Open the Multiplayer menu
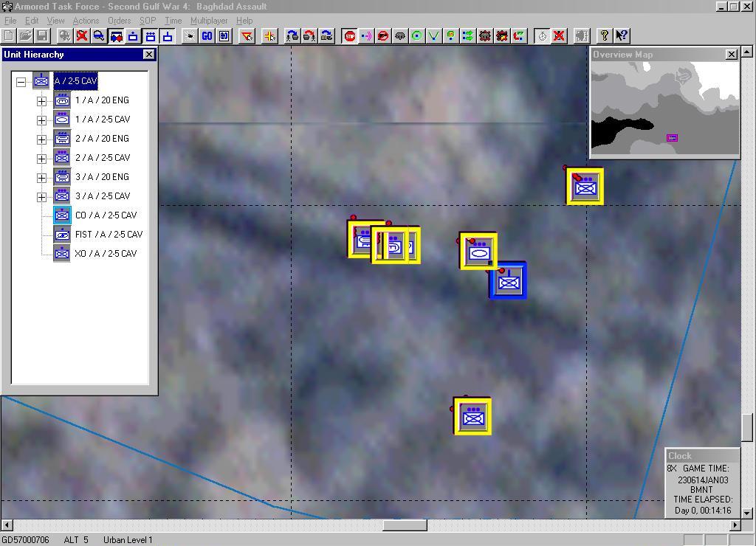 pyautogui.click(x=209, y=21)
